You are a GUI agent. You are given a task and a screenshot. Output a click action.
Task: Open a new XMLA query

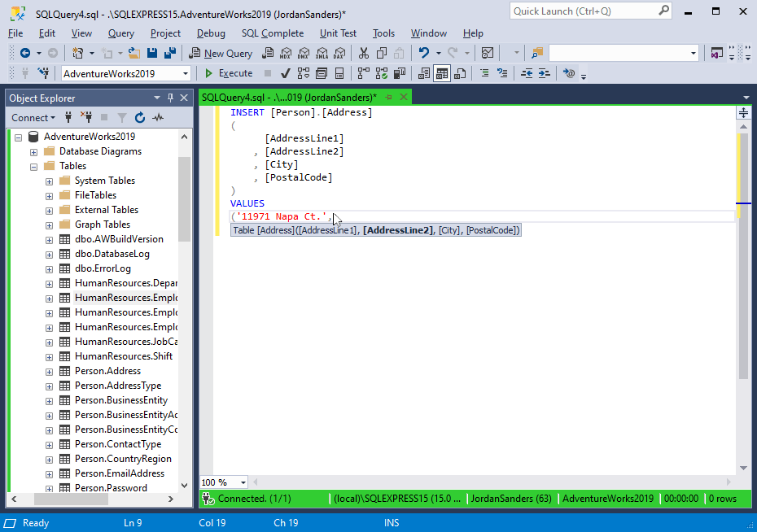point(322,53)
